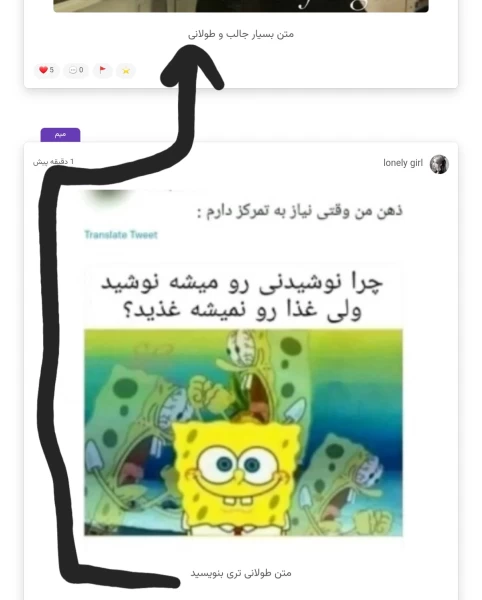
Task: Click the caption متن بسیار جالب و طولانی
Action: coord(241,34)
